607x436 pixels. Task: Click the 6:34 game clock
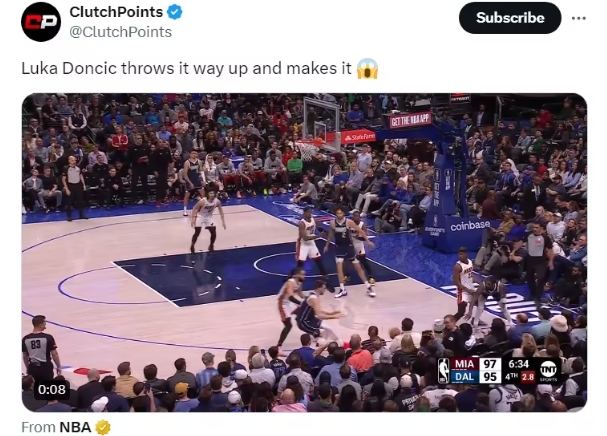pos(518,364)
